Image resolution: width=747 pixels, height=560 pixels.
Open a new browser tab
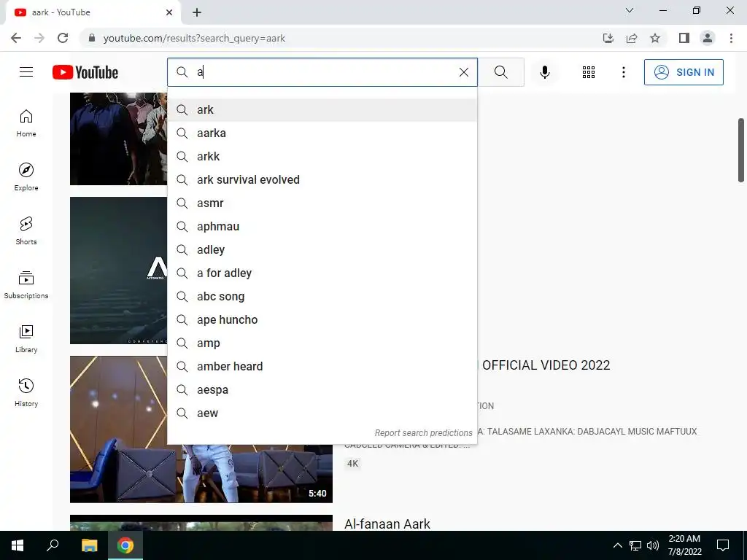click(197, 12)
